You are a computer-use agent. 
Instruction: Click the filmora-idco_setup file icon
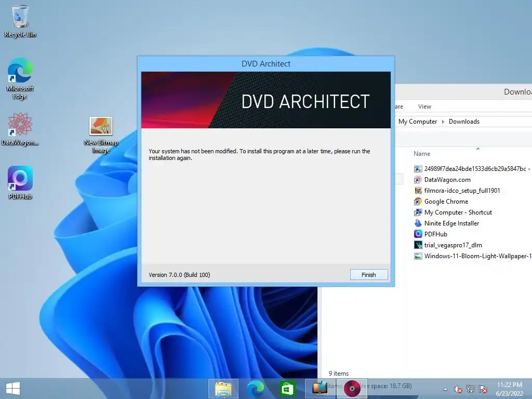coord(418,191)
